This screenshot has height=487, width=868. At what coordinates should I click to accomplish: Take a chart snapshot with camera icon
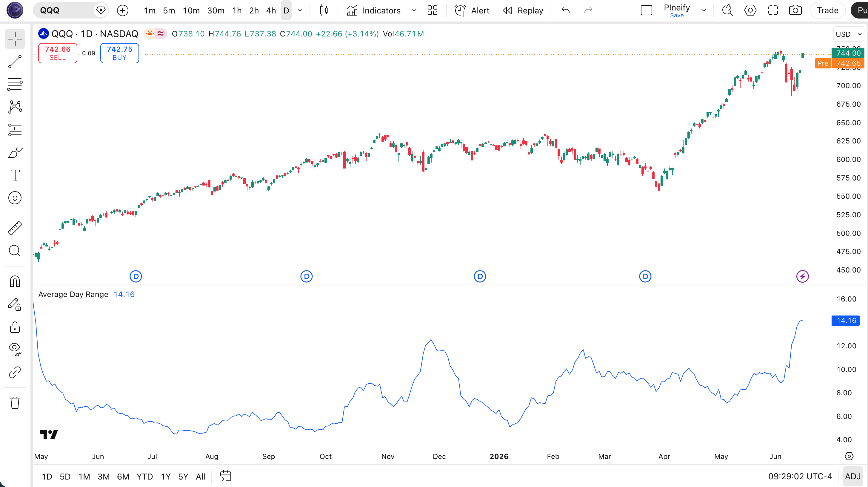pyautogui.click(x=795, y=10)
